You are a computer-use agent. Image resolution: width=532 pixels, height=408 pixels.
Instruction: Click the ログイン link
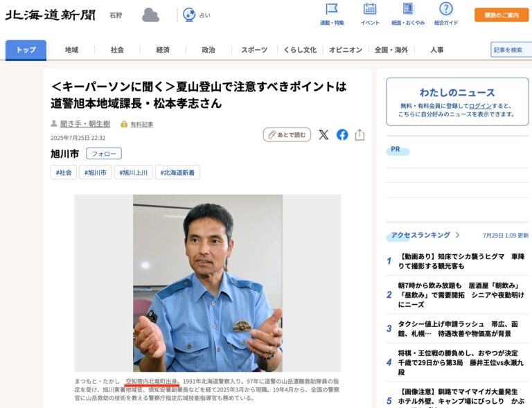(480, 106)
